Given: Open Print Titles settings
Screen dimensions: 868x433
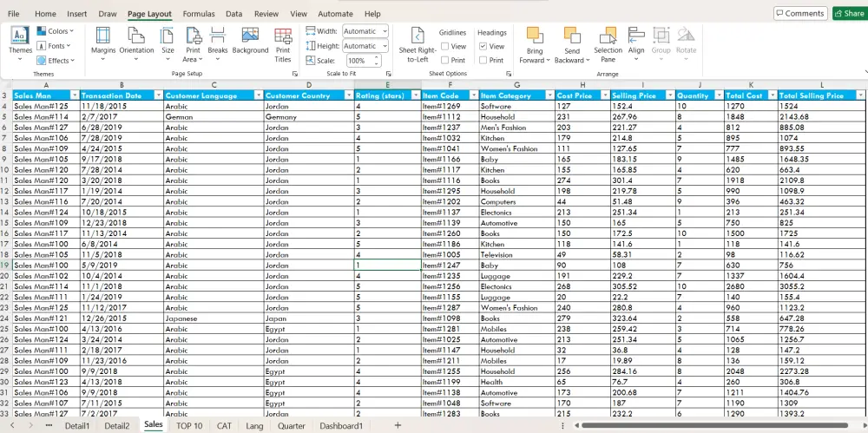Looking at the screenshot, I should pyautogui.click(x=283, y=44).
